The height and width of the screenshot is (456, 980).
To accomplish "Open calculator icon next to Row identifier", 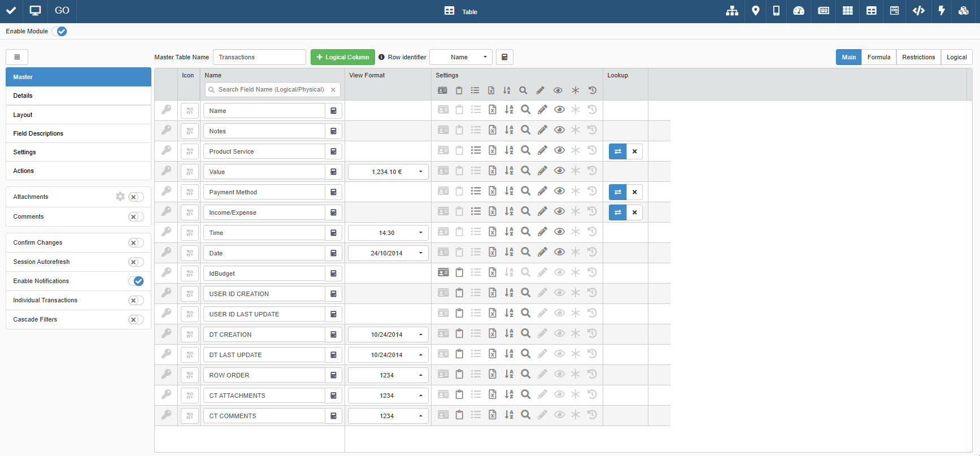I will pyautogui.click(x=504, y=57).
